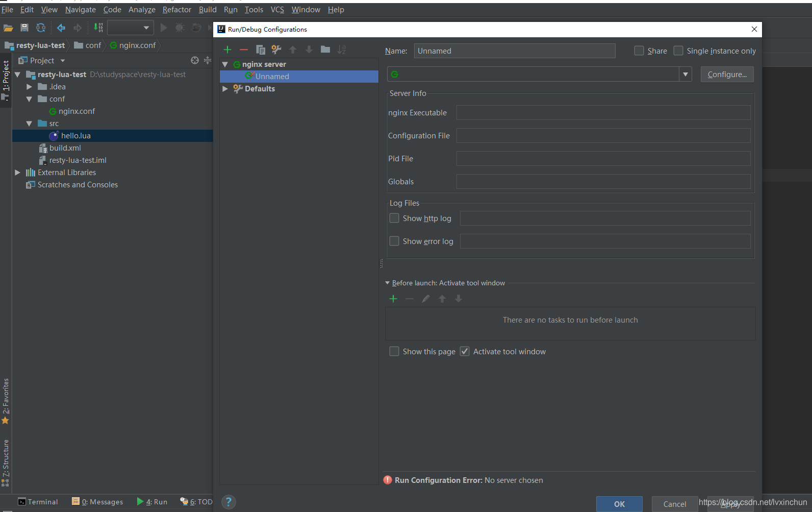This screenshot has width=812, height=512.
Task: Select build.xml in project tree
Action: point(65,148)
